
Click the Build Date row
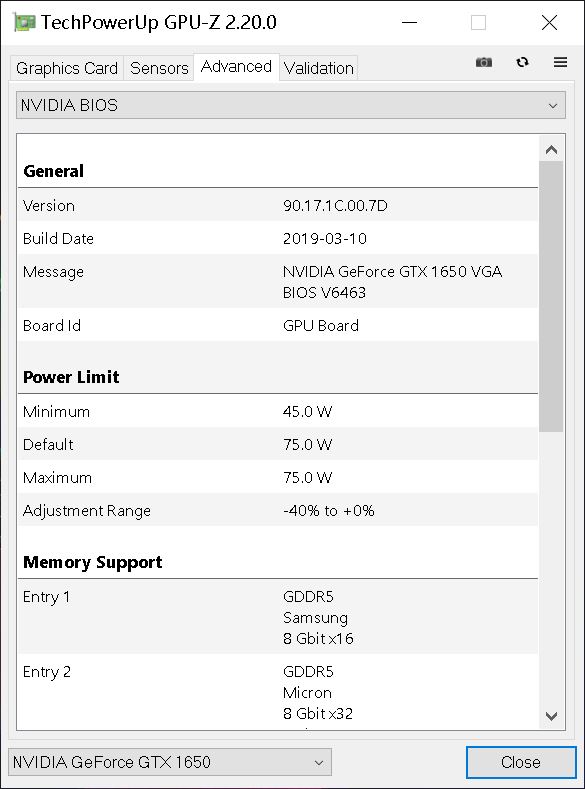tap(278, 239)
